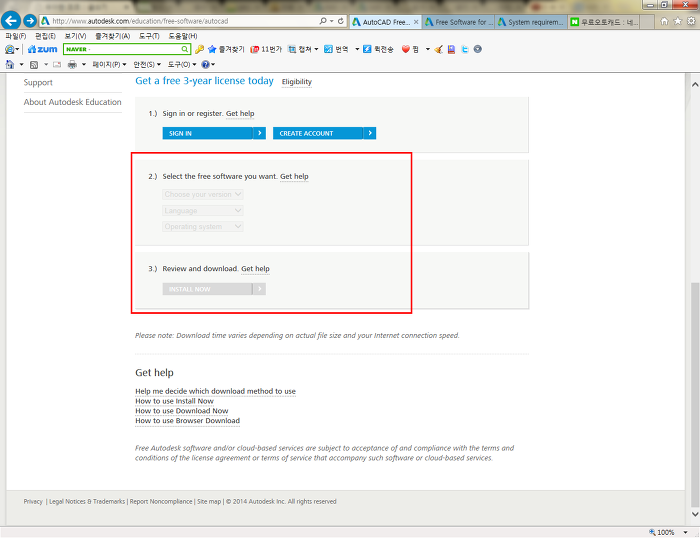Click the read mail icon in command bar
The height and width of the screenshot is (538, 700).
click(x=57, y=65)
